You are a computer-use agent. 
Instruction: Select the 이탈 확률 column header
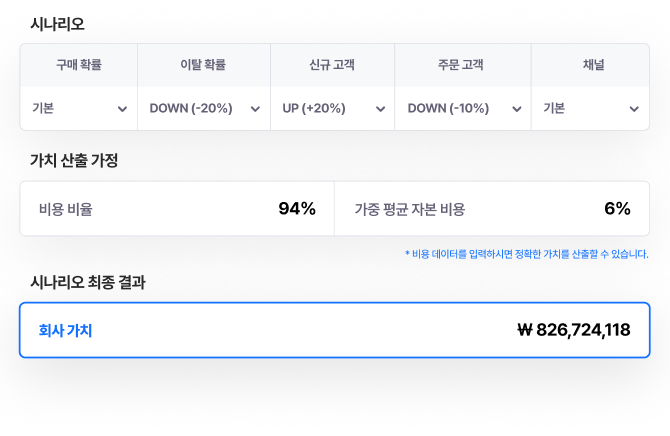(x=203, y=65)
